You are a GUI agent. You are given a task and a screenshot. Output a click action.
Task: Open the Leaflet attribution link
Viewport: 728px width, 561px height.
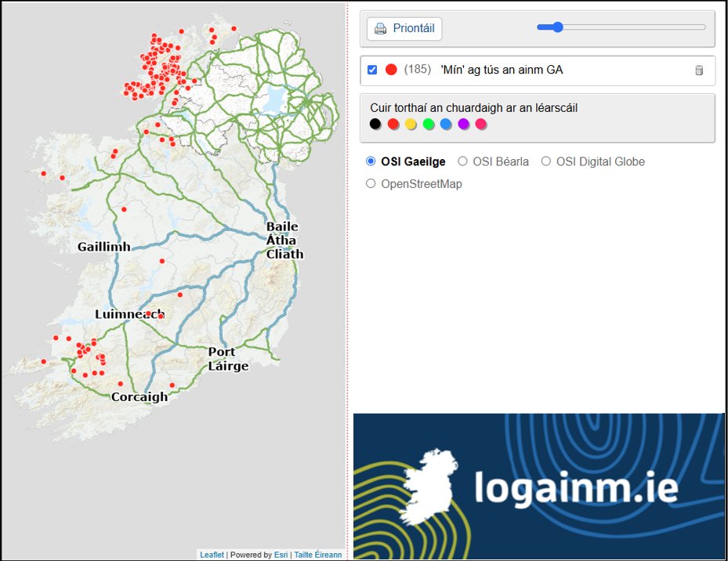point(212,555)
